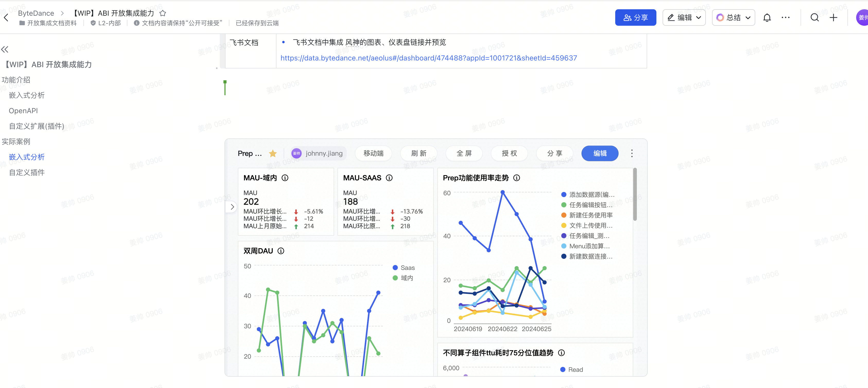Click the MAU value 202
This screenshot has height=388, width=868.
pyautogui.click(x=251, y=201)
